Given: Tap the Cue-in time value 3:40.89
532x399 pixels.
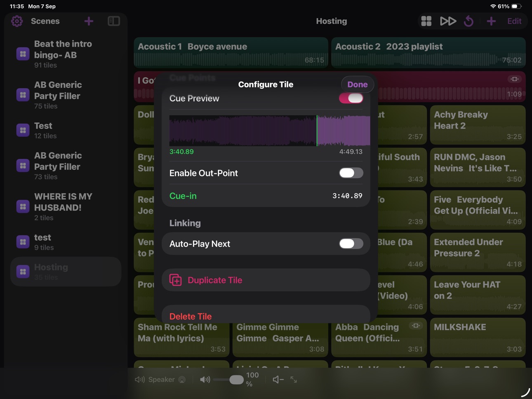Looking at the screenshot, I should [x=347, y=196].
